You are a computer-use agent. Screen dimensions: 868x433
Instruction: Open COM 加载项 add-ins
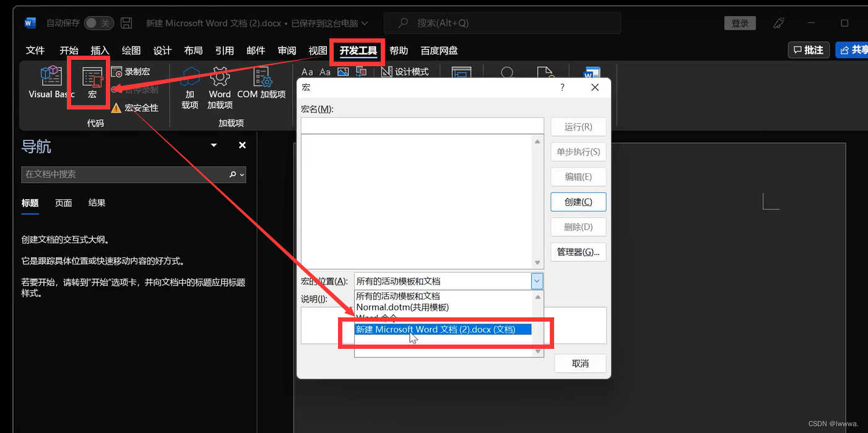pos(261,84)
